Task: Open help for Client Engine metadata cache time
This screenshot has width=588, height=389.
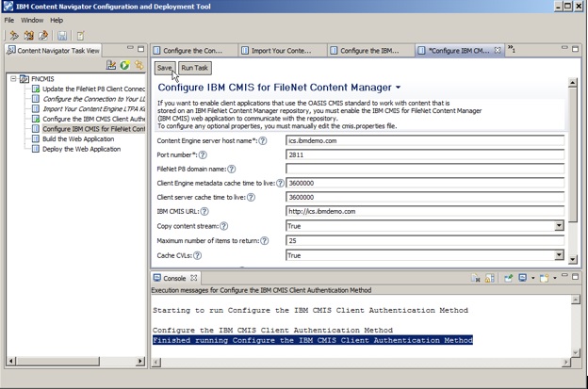Action: coord(280,184)
